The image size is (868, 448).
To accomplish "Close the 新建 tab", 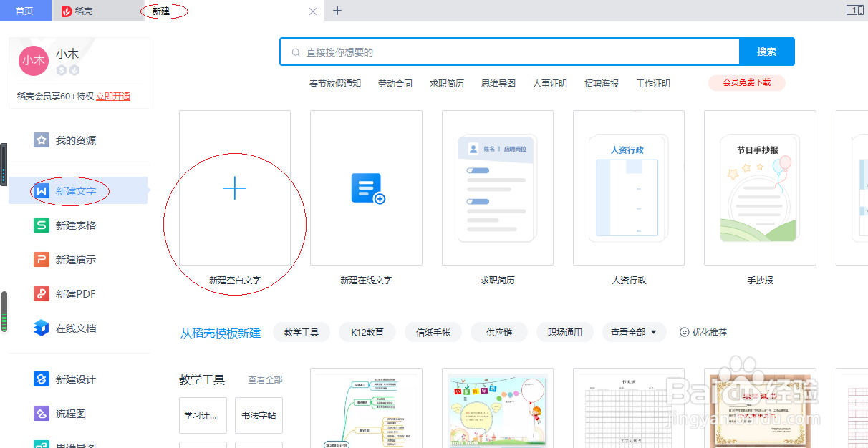I will coord(312,11).
